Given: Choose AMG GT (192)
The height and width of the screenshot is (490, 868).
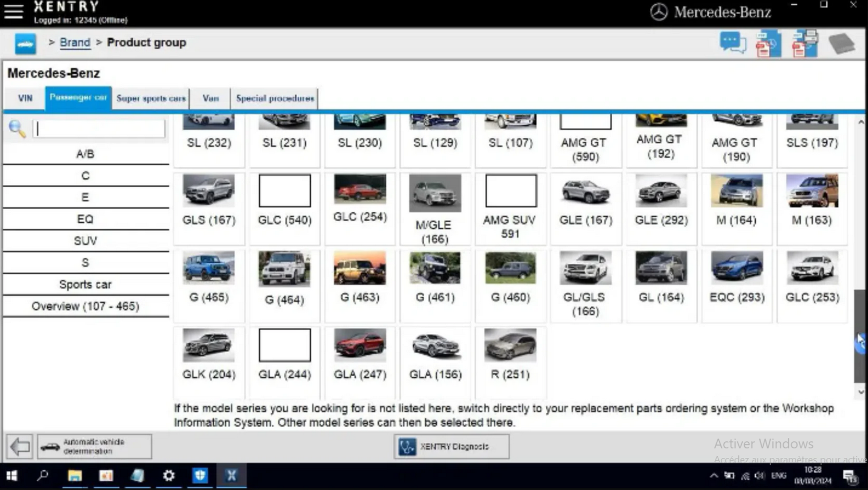Looking at the screenshot, I should click(661, 140).
